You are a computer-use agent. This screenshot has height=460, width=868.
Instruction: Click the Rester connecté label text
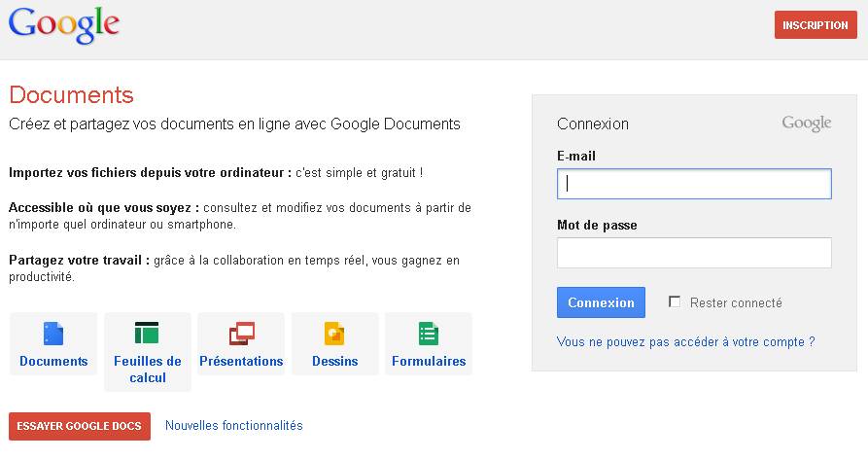[736, 302]
